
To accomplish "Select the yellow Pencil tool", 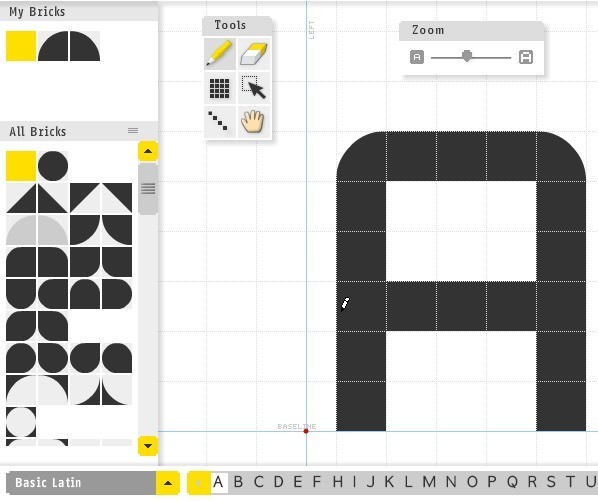I will 220,54.
